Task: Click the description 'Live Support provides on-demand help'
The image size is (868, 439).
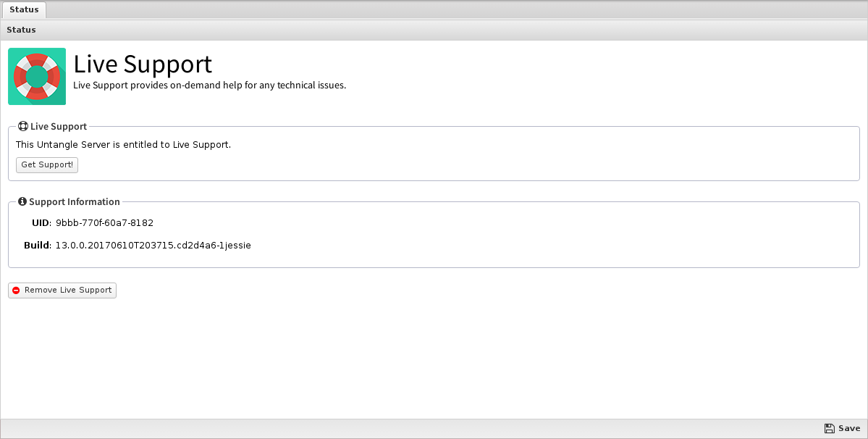Action: pyautogui.click(x=210, y=85)
